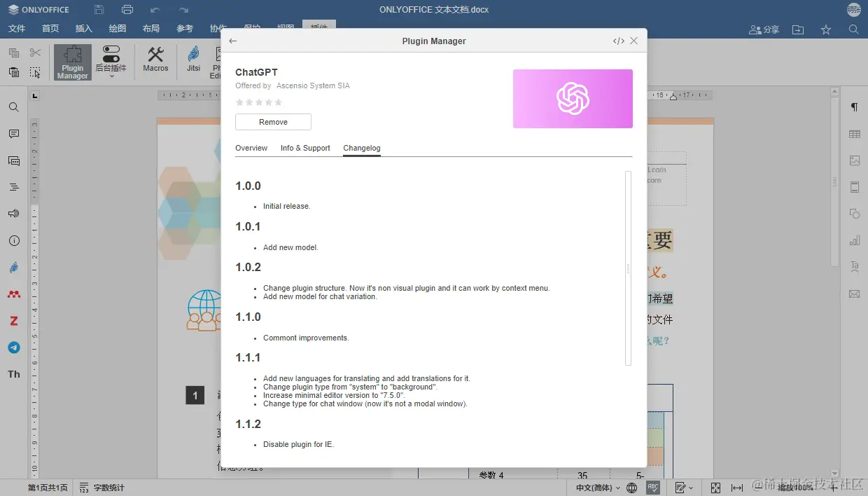Open the Telegram plugin in sidebar
The height and width of the screenshot is (496, 868).
(14, 347)
